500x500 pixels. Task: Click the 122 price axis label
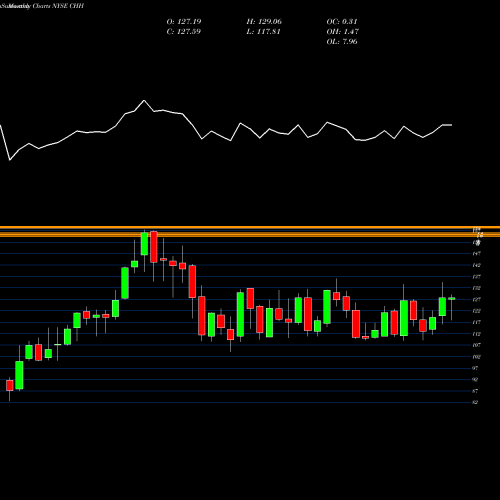[476, 311]
